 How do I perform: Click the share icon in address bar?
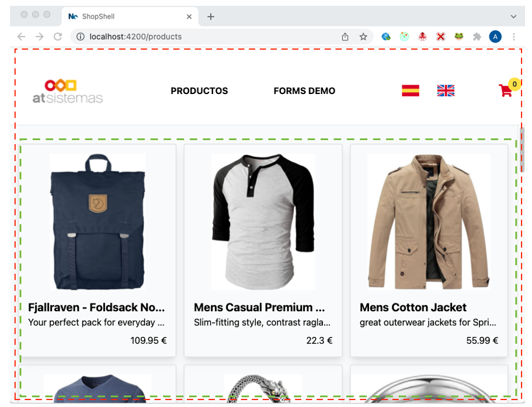tap(345, 37)
